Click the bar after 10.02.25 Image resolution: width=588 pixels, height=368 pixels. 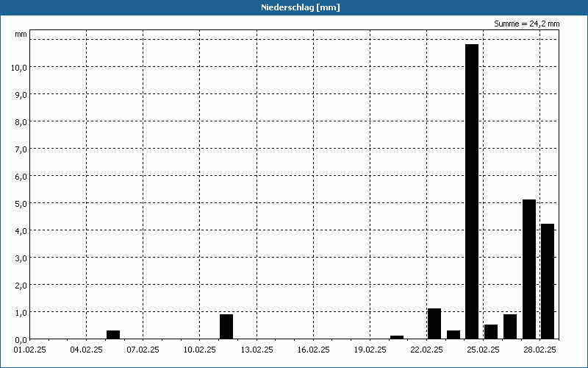pyautogui.click(x=226, y=326)
